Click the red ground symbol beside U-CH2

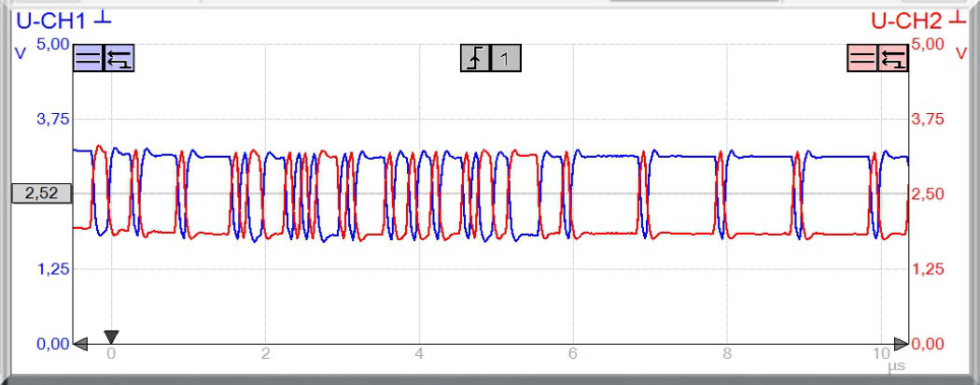tap(958, 18)
